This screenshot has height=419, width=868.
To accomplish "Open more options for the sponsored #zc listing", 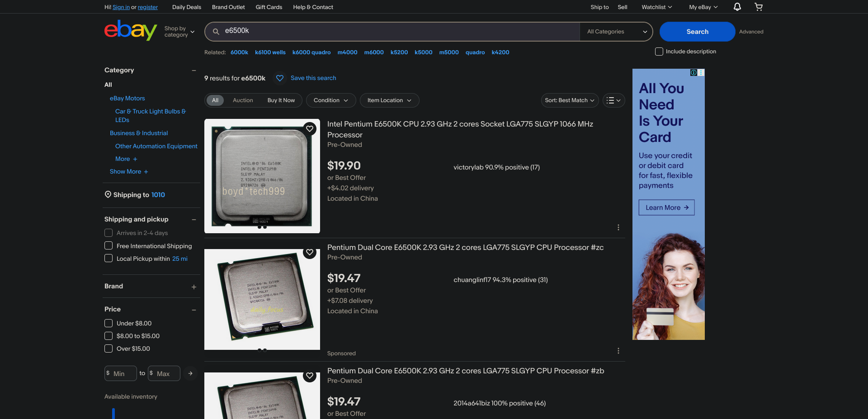I will [618, 351].
